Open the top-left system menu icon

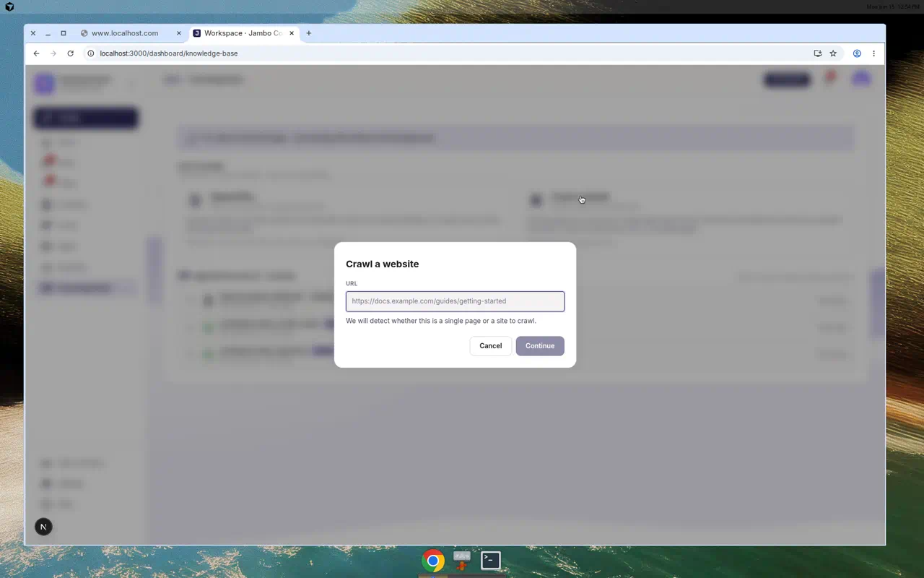point(9,7)
